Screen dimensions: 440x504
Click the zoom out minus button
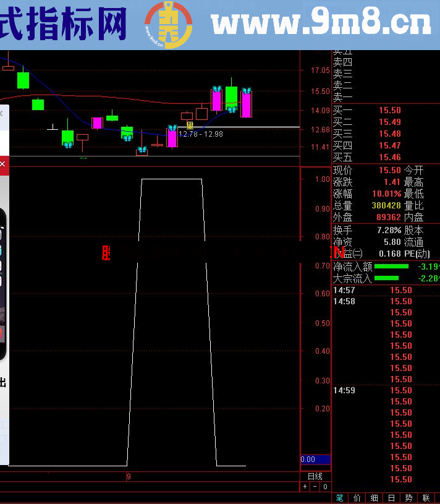tap(315, 487)
